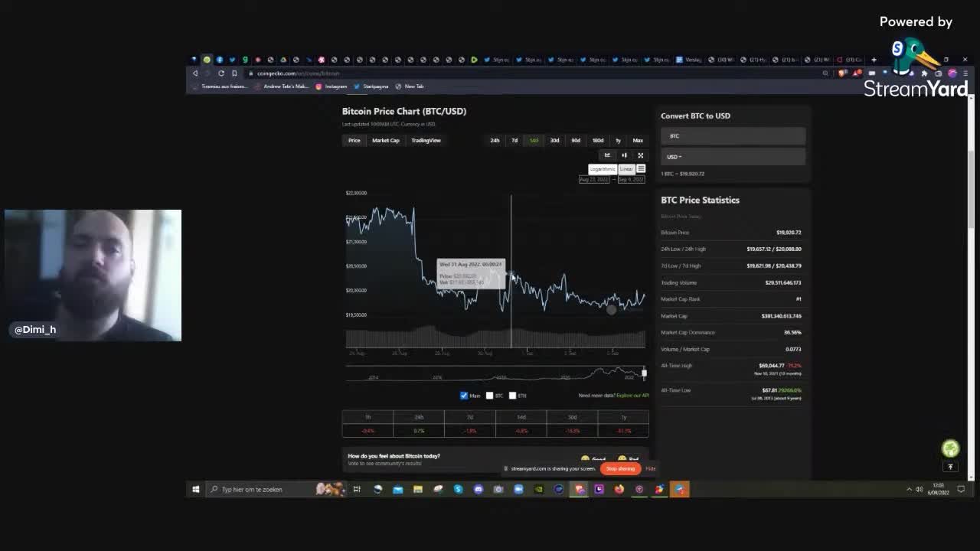Image resolution: width=980 pixels, height=551 pixels.
Task: Show hidden system tray icons chevron
Action: [x=909, y=490]
